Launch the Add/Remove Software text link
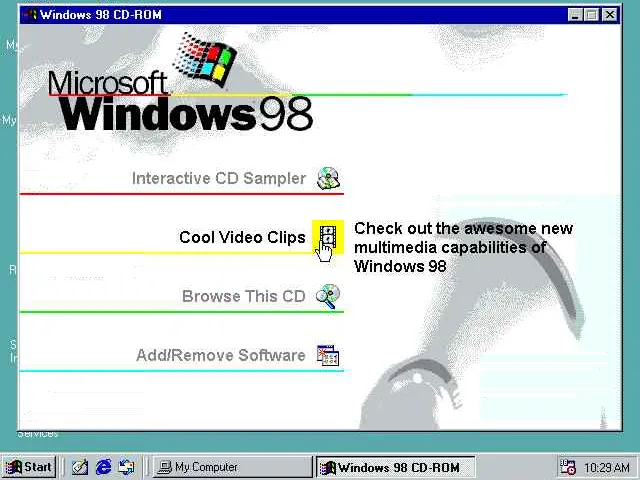This screenshot has height=480, width=640. [221, 355]
